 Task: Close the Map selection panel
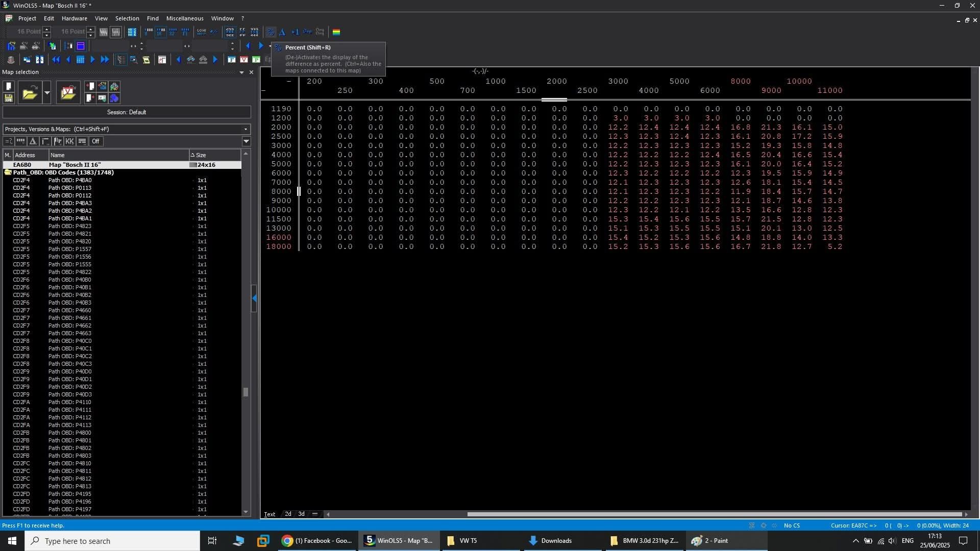[251, 72]
